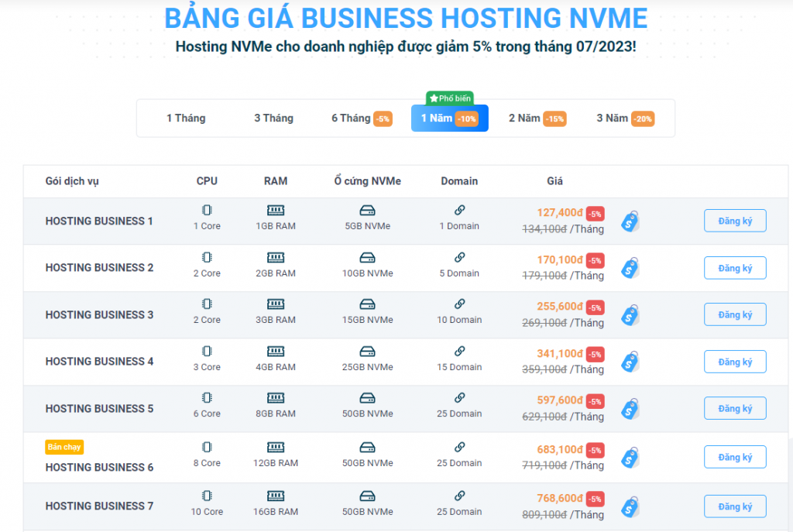Click the HOSTING BUSINESS 1 plan name
This screenshot has width=793, height=532.
(x=99, y=221)
